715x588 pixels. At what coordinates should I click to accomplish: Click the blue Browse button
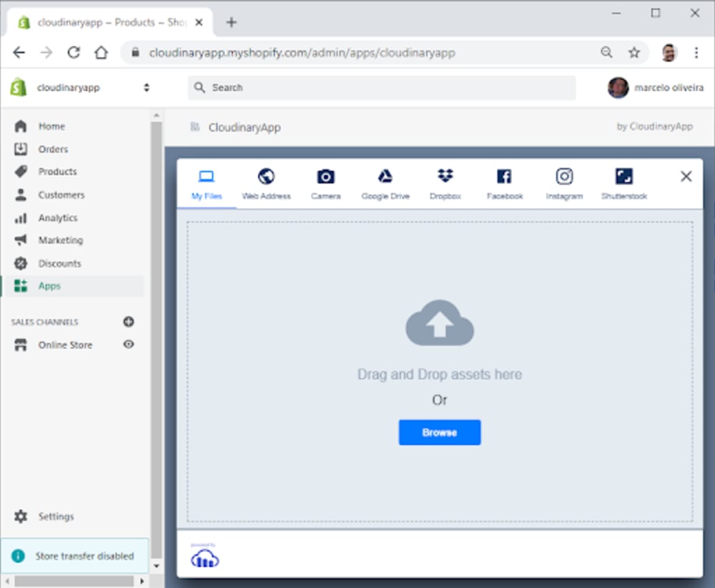[440, 433]
